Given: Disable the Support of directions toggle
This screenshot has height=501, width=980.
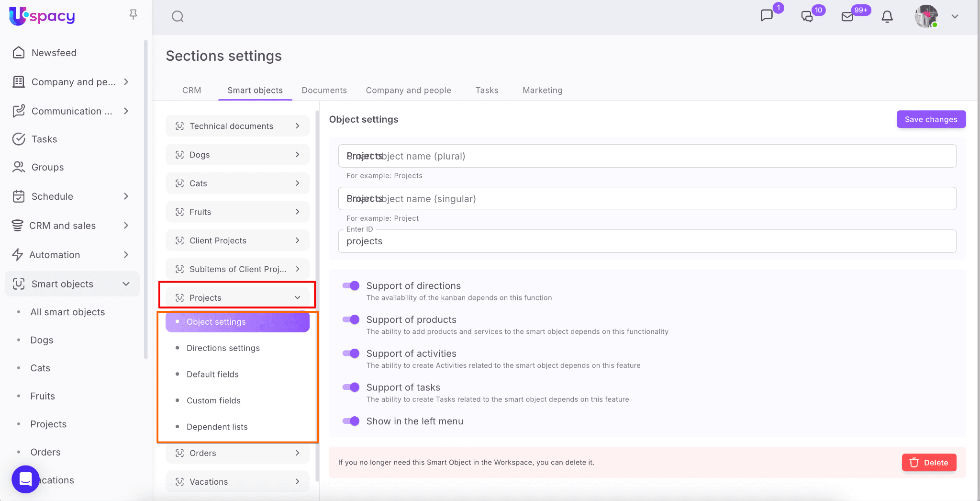Looking at the screenshot, I should 351,286.
